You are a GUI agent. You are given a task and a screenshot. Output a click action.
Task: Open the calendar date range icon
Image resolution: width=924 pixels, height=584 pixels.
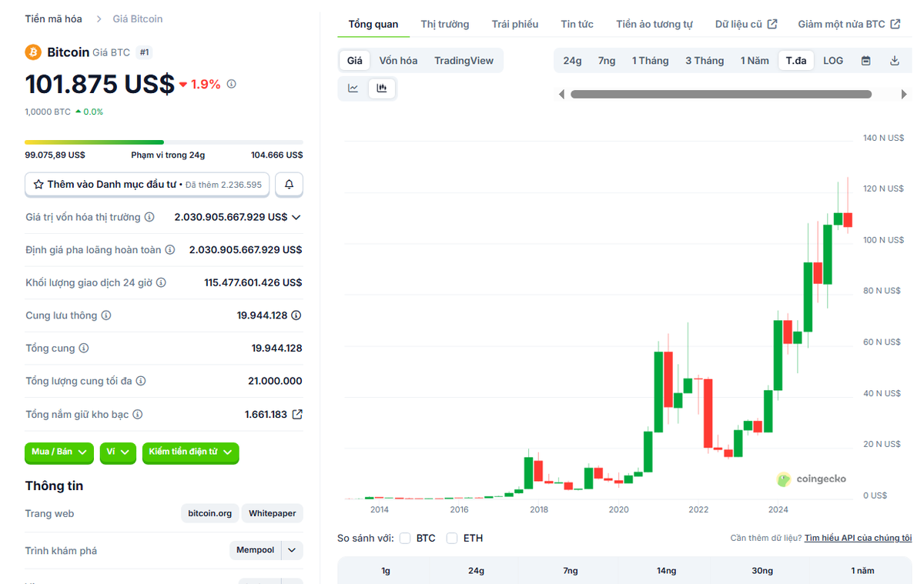coord(866,61)
